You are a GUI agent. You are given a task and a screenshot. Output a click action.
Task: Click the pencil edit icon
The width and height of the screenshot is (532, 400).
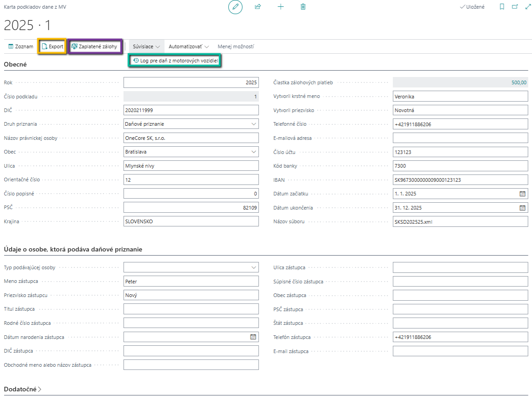[235, 7]
